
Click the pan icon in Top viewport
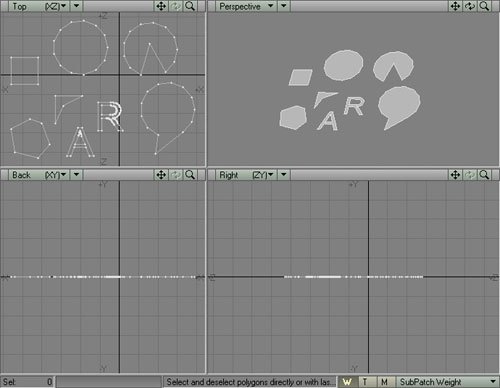tap(161, 6)
